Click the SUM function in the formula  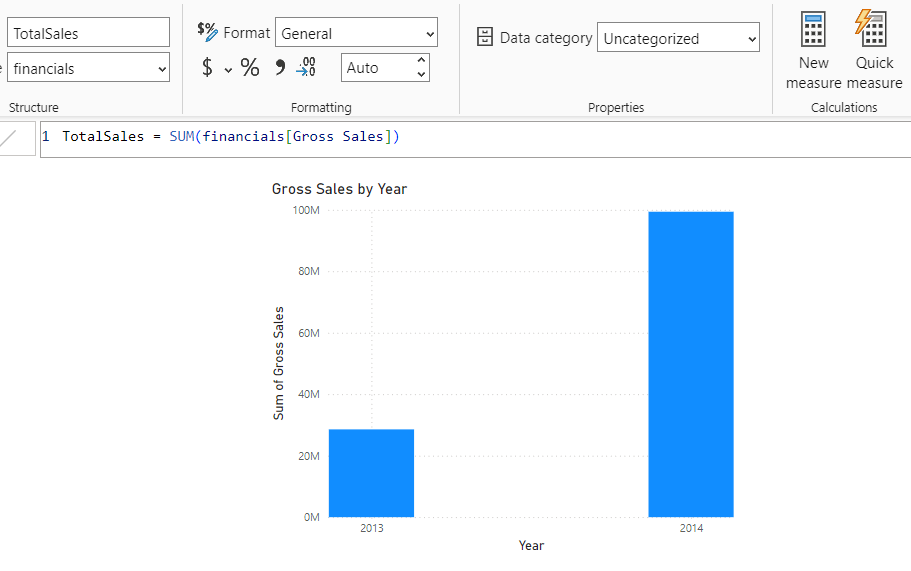point(182,137)
